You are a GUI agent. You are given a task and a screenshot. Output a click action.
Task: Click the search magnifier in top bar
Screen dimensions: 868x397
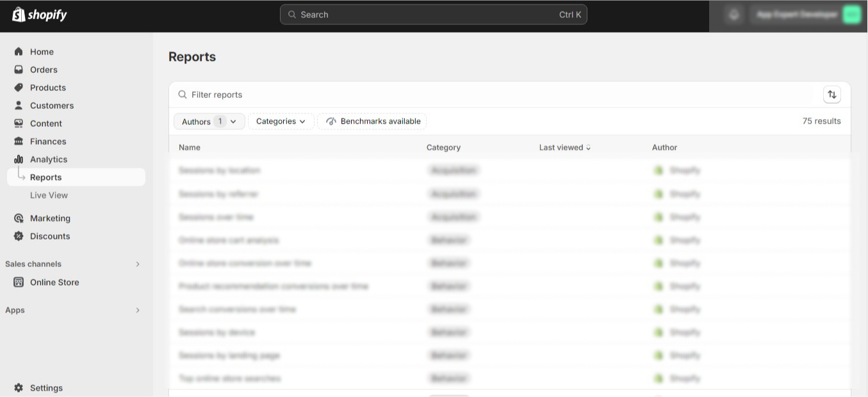[292, 15]
